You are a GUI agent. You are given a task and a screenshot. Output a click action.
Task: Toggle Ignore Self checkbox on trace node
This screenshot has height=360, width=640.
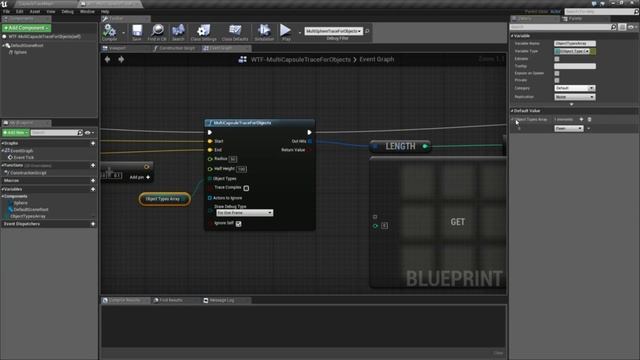(239, 224)
